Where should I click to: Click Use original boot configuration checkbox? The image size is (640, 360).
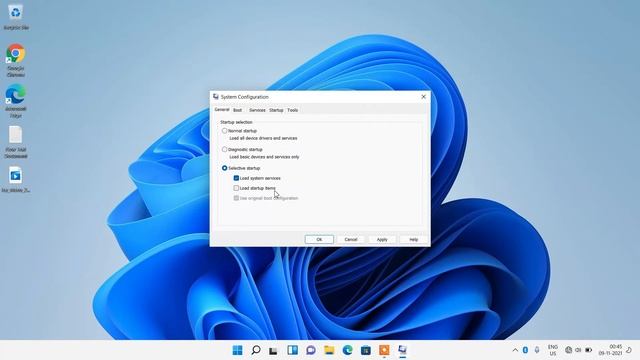click(236, 198)
